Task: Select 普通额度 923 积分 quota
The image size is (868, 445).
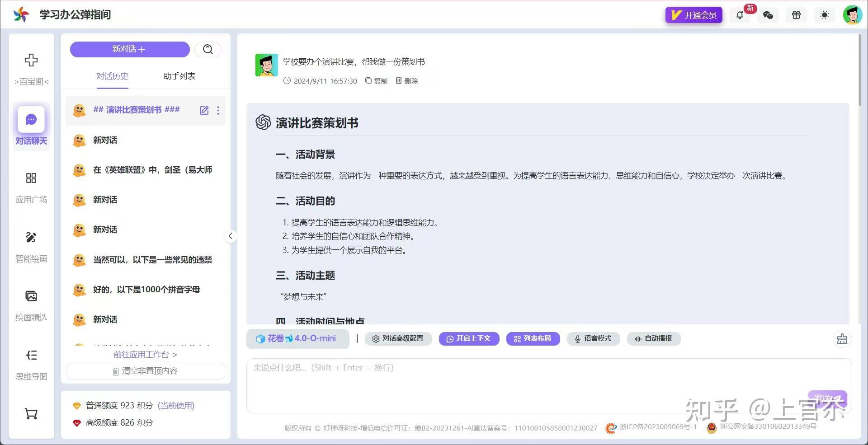Action: (134, 406)
